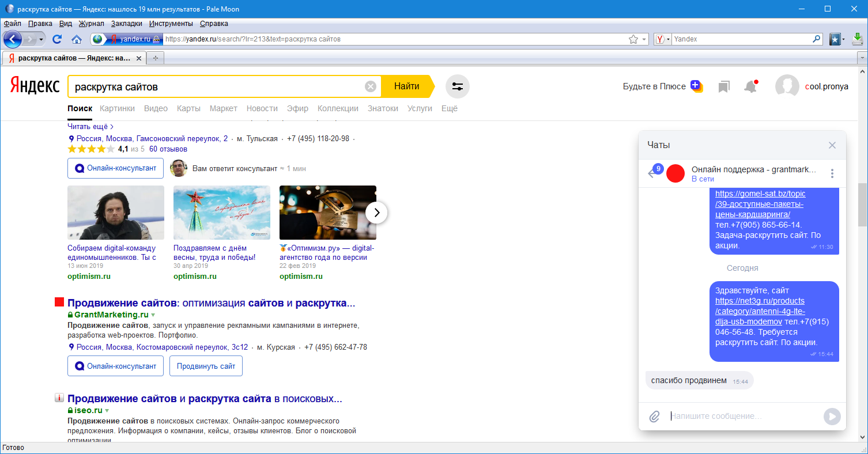Open the Файл menu
Image resolution: width=868 pixels, height=454 pixels.
12,24
